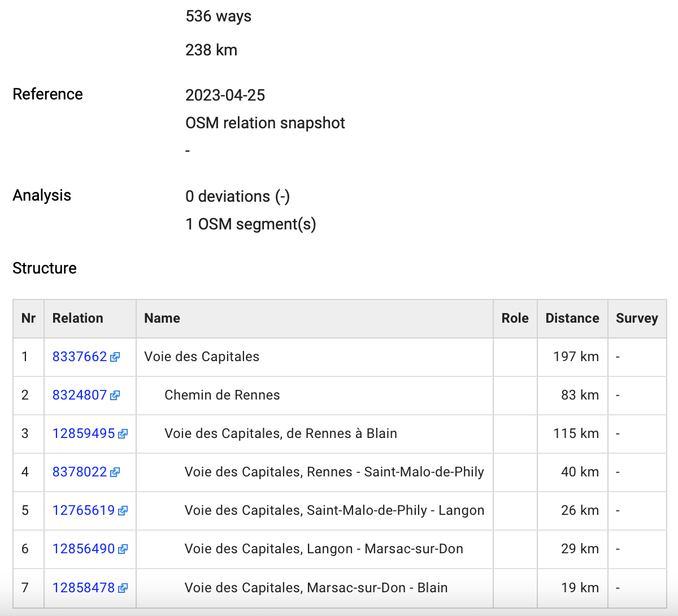
Task: Open external link icon beside relation 8378022
Action: coord(116,472)
